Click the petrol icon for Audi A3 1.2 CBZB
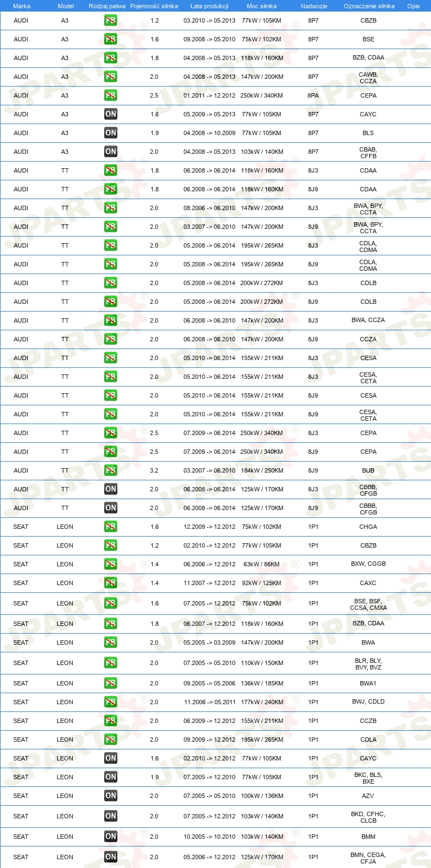The height and width of the screenshot is (868, 431). pos(111,20)
